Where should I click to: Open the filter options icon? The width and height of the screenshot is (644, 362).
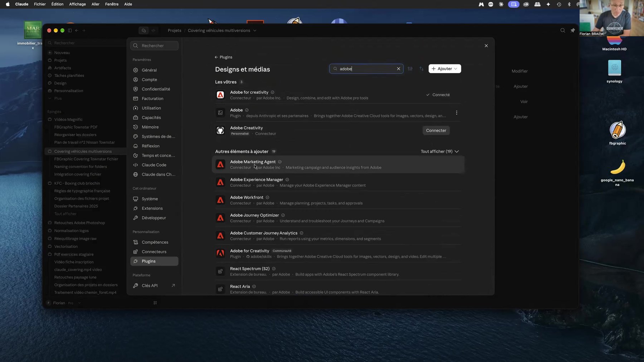click(x=410, y=69)
